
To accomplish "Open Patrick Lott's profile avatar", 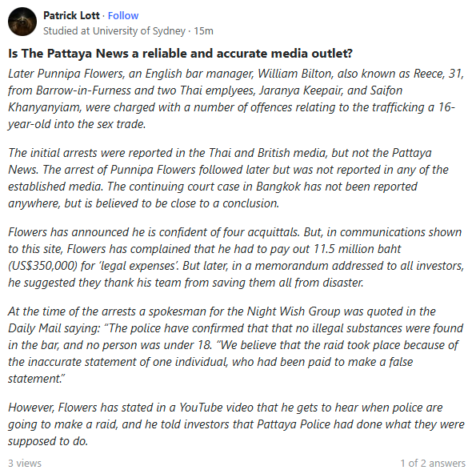I will 22,22.
